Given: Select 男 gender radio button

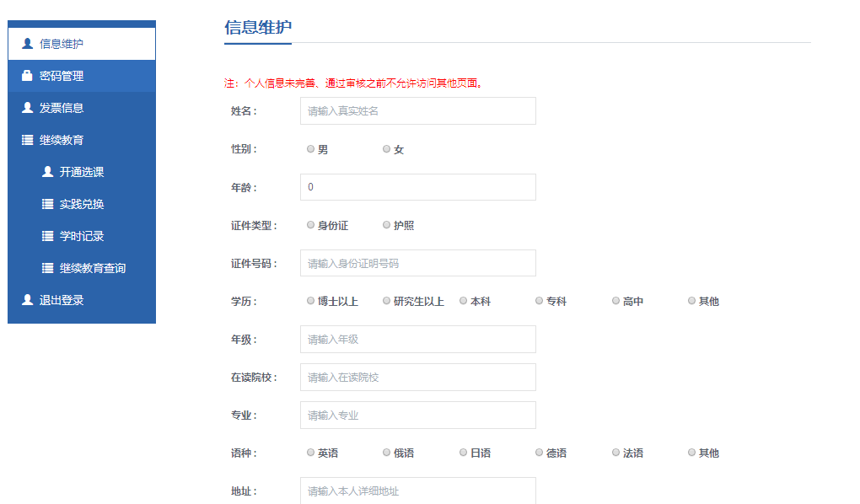Looking at the screenshot, I should click(310, 148).
